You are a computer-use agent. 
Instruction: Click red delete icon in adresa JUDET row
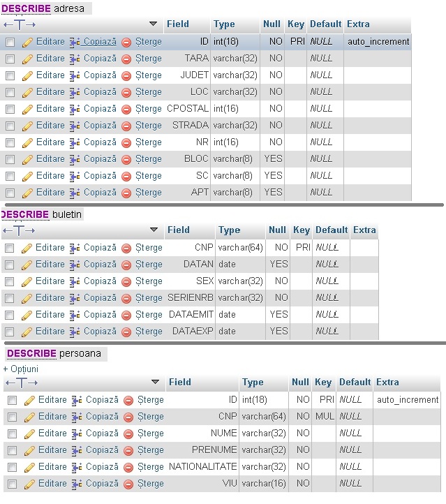[x=126, y=76]
